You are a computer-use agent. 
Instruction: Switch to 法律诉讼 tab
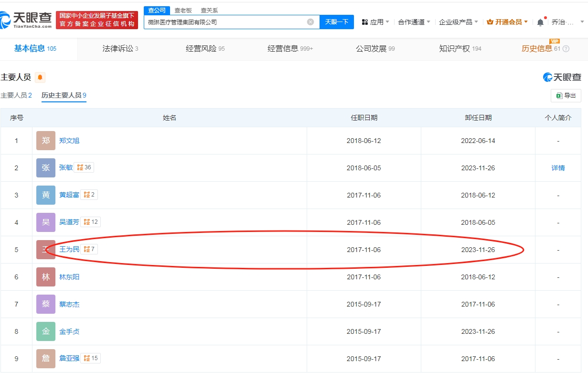pyautogui.click(x=120, y=49)
